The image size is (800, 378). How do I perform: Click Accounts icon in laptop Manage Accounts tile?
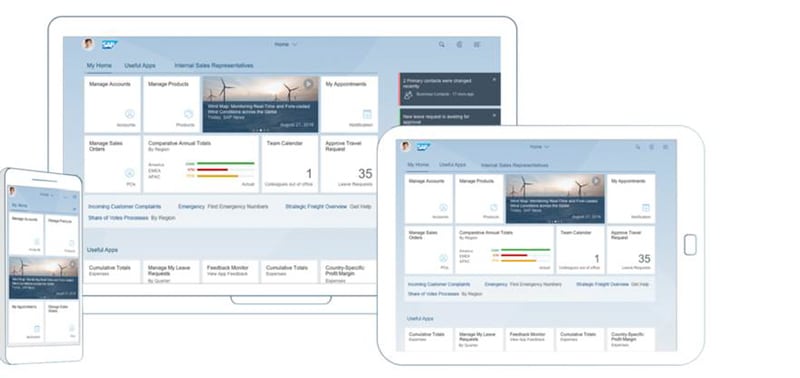coord(130,114)
